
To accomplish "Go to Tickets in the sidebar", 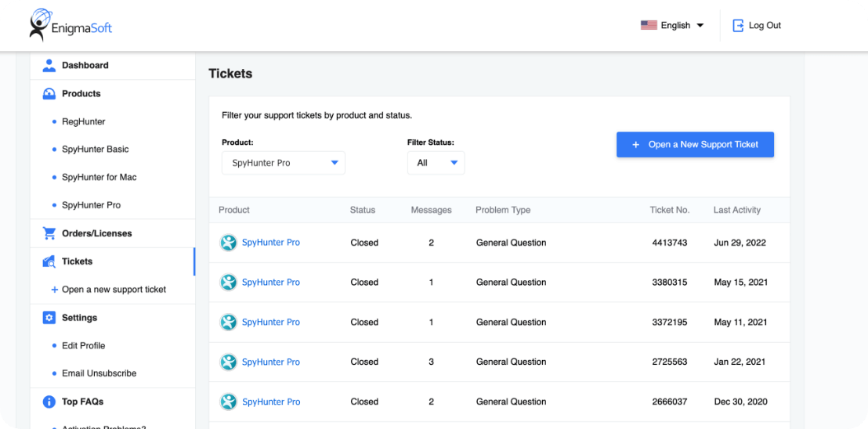I will tap(77, 261).
